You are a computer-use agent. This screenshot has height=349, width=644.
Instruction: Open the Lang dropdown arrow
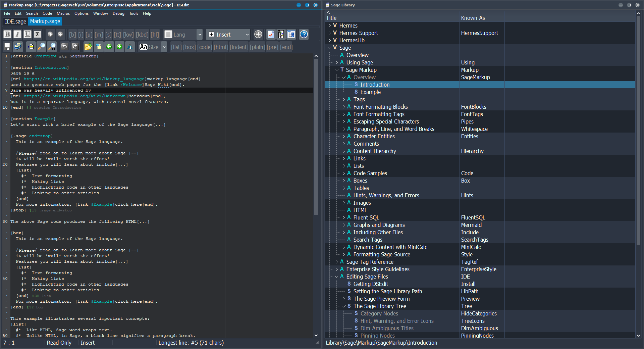click(200, 34)
